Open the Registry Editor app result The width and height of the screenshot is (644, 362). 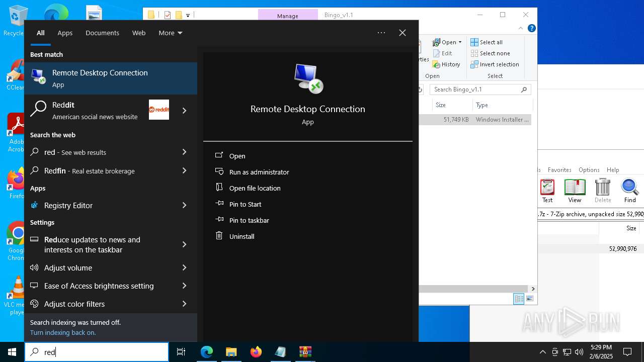coord(99,205)
